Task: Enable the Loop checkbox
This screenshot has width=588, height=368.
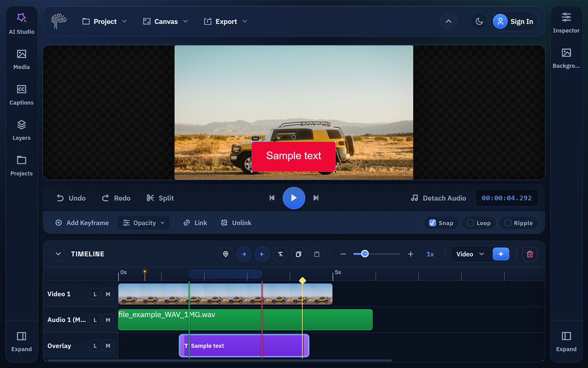Action: [x=471, y=223]
